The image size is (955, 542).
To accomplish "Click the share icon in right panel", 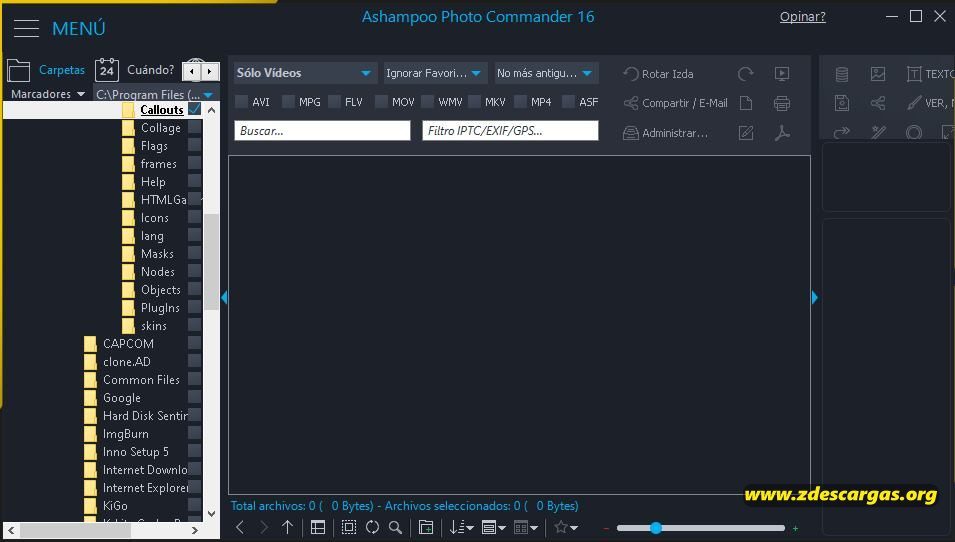I will tap(878, 103).
